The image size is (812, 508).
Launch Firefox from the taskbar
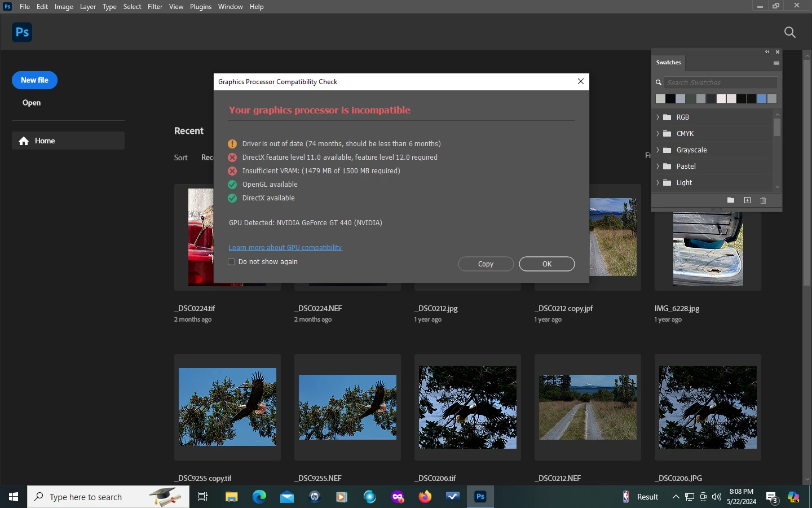pyautogui.click(x=425, y=497)
